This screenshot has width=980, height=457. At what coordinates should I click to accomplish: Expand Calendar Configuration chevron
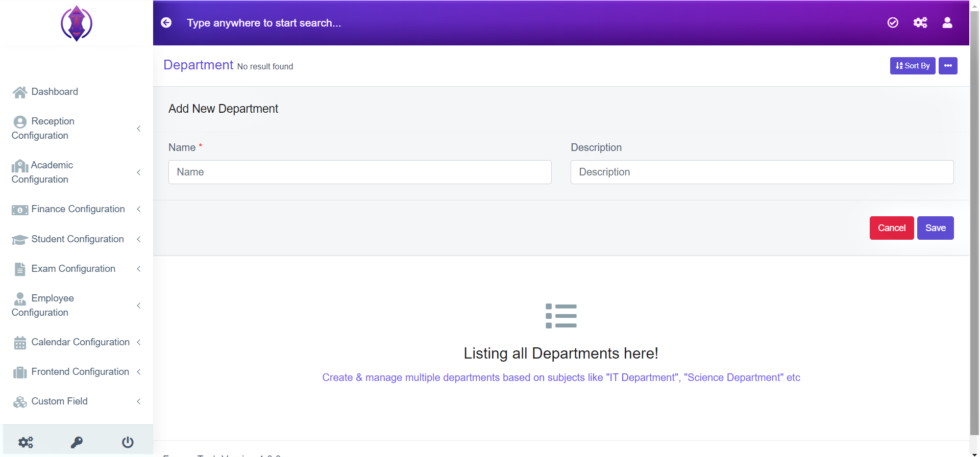click(139, 342)
